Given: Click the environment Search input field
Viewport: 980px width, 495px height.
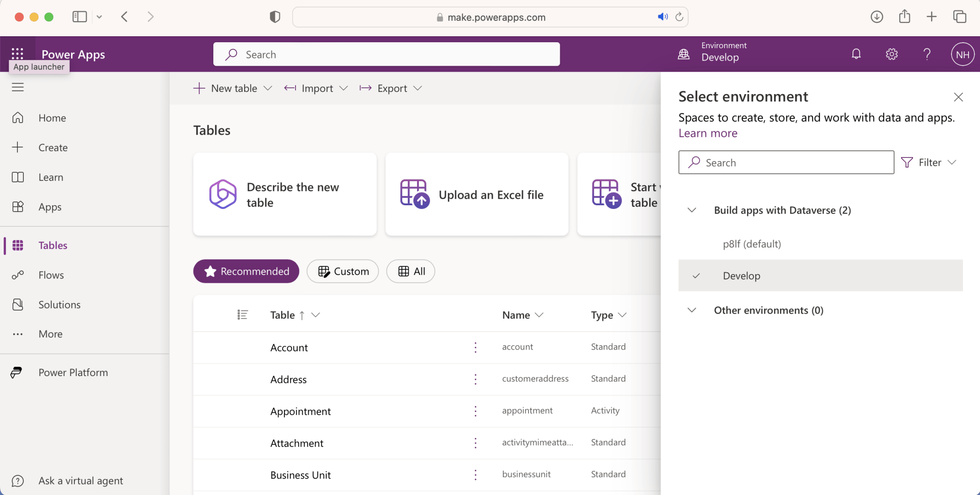Looking at the screenshot, I should pyautogui.click(x=786, y=163).
